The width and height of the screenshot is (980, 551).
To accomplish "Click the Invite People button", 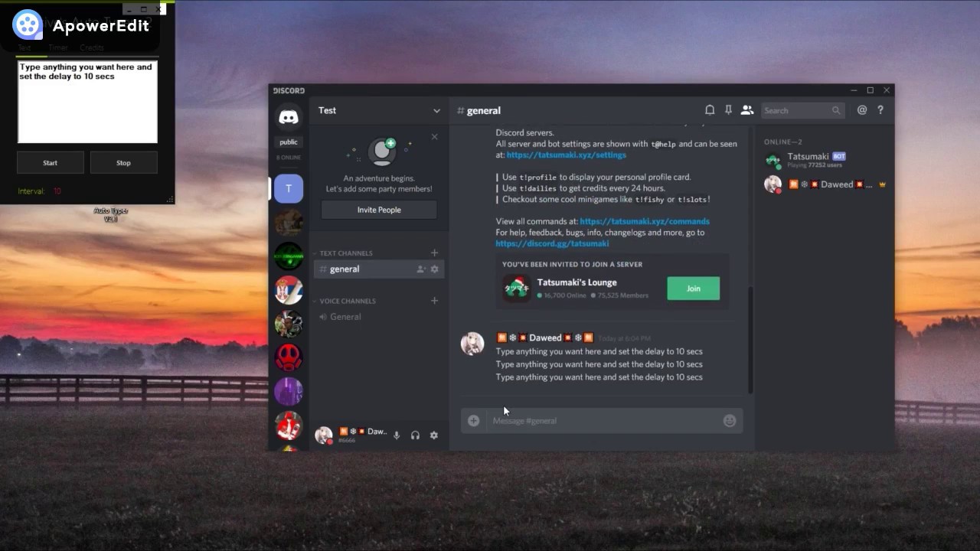I will coord(379,210).
